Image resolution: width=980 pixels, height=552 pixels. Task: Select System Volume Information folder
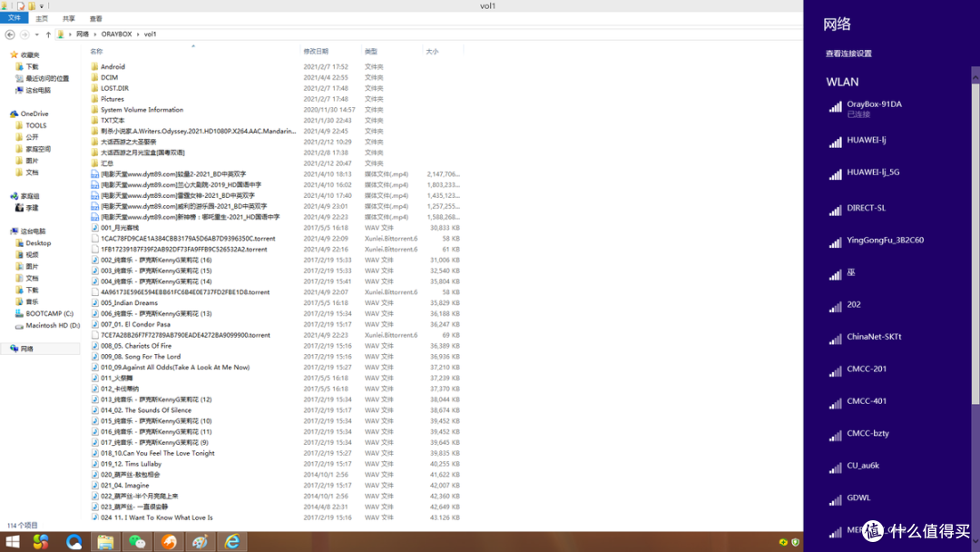click(142, 110)
